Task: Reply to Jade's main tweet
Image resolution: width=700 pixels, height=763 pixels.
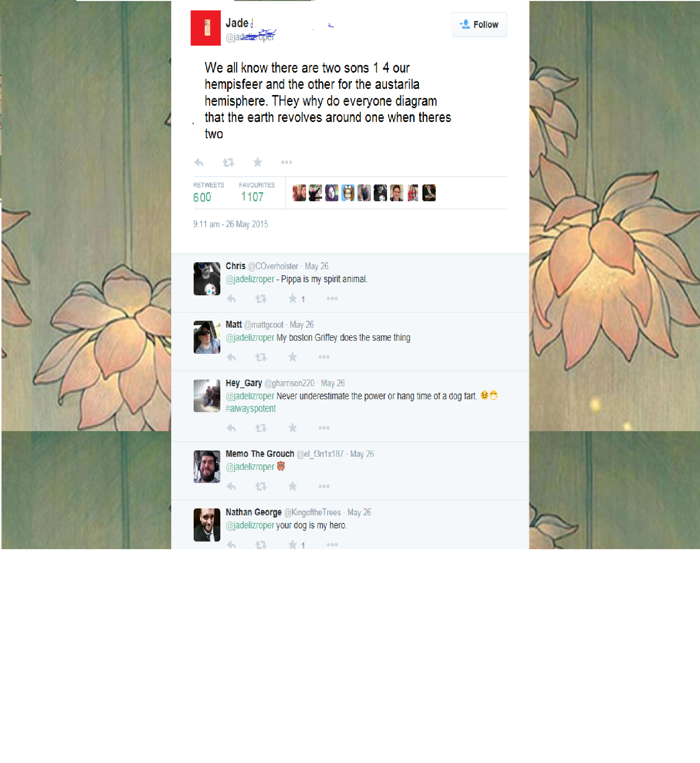Action: 199,162
